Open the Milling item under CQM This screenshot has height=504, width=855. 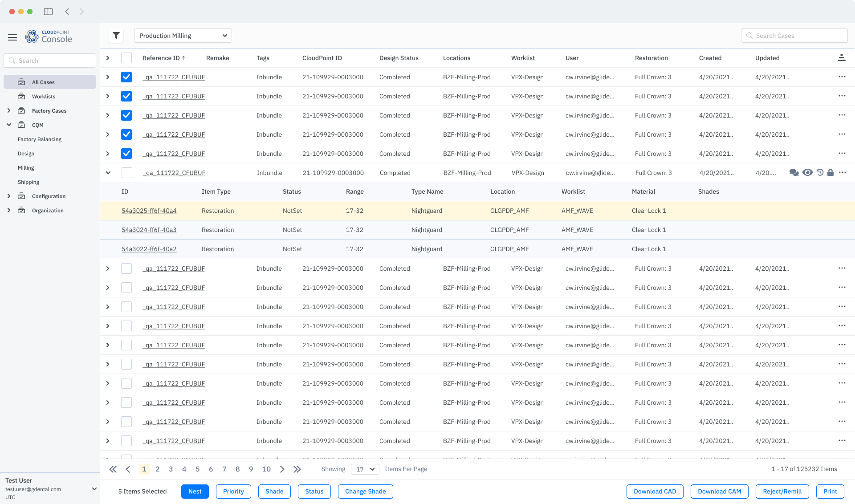point(26,167)
